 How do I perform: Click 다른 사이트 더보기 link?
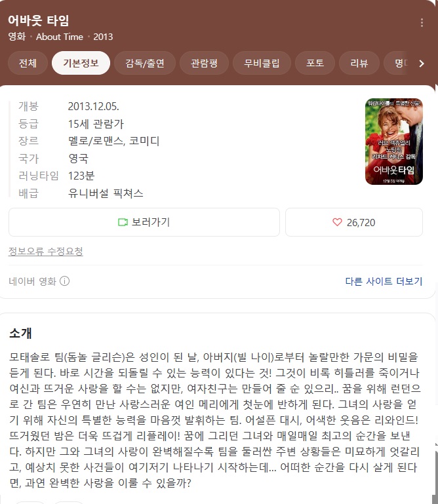384,281
